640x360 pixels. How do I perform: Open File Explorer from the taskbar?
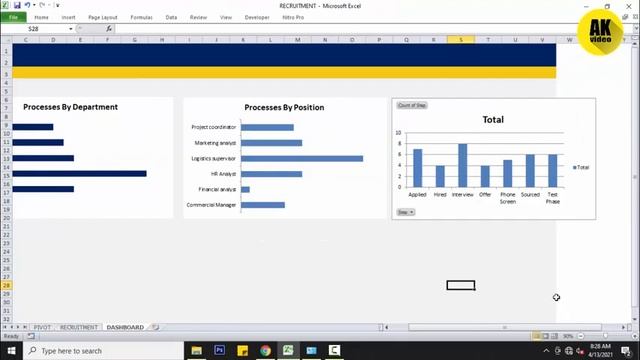point(197,350)
